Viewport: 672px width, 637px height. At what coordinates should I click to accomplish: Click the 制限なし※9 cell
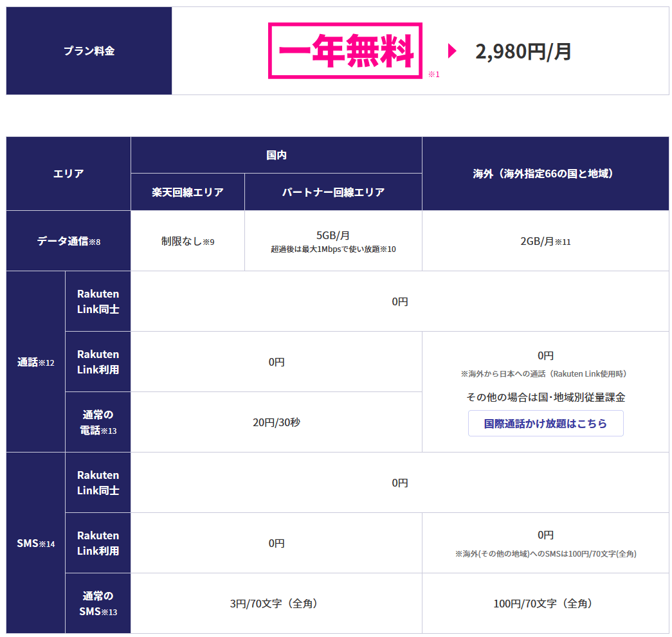pos(188,241)
